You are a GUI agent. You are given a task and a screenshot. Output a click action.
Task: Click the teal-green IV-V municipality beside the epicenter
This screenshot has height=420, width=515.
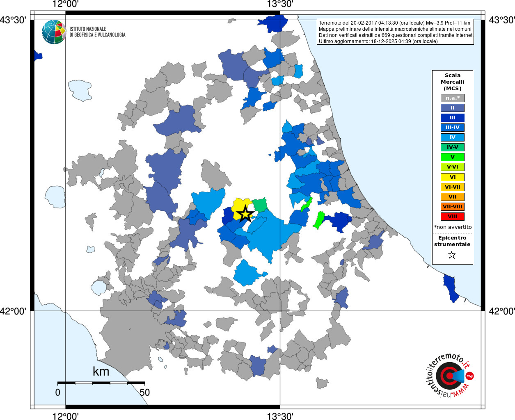260,204
